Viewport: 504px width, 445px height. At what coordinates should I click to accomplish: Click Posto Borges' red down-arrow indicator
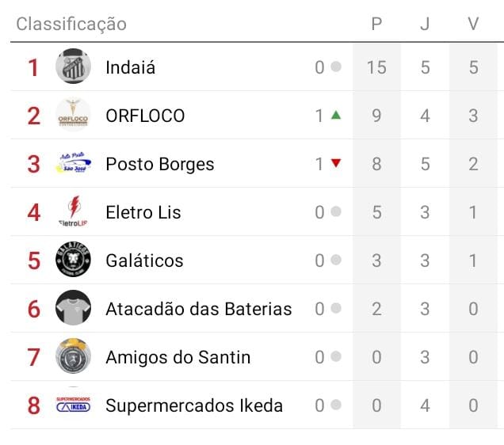click(x=336, y=164)
